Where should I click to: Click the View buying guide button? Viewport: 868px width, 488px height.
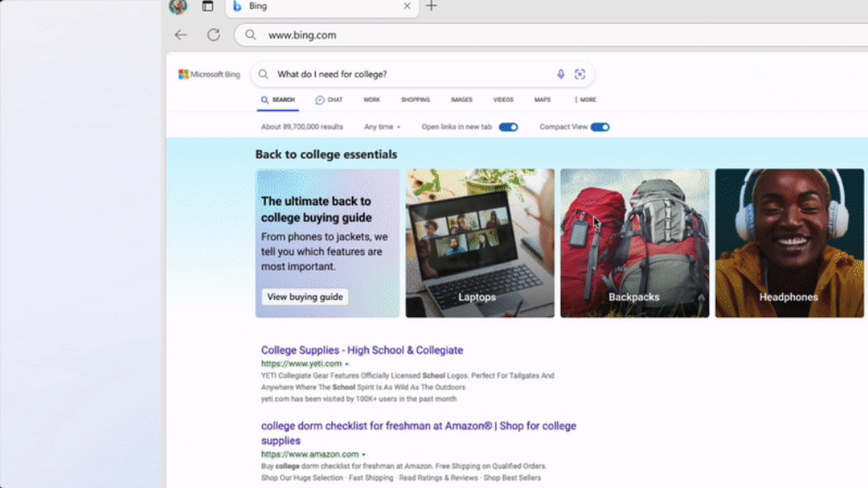pos(305,297)
